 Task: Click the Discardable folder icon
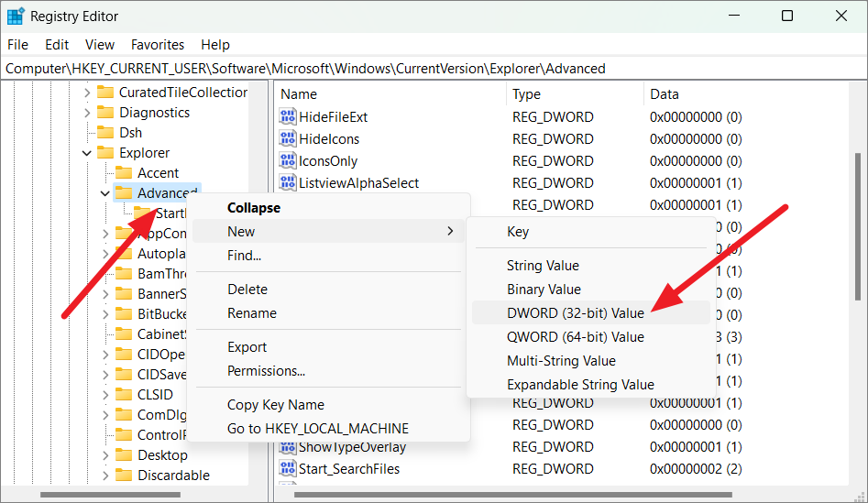(x=124, y=476)
